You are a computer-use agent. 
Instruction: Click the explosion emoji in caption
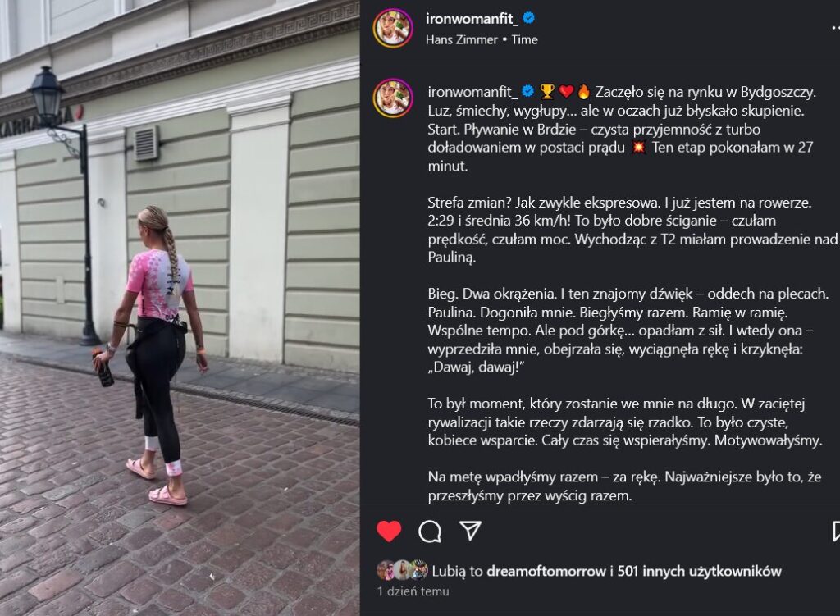tap(638, 147)
